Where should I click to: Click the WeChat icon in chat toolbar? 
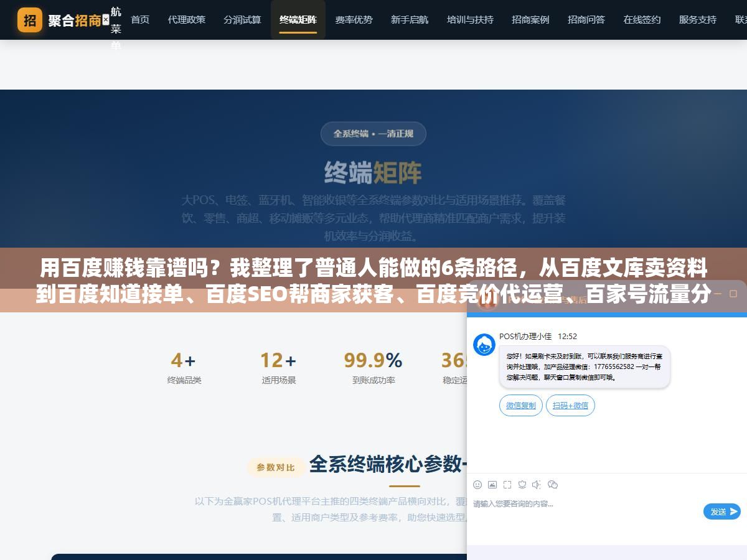click(552, 485)
